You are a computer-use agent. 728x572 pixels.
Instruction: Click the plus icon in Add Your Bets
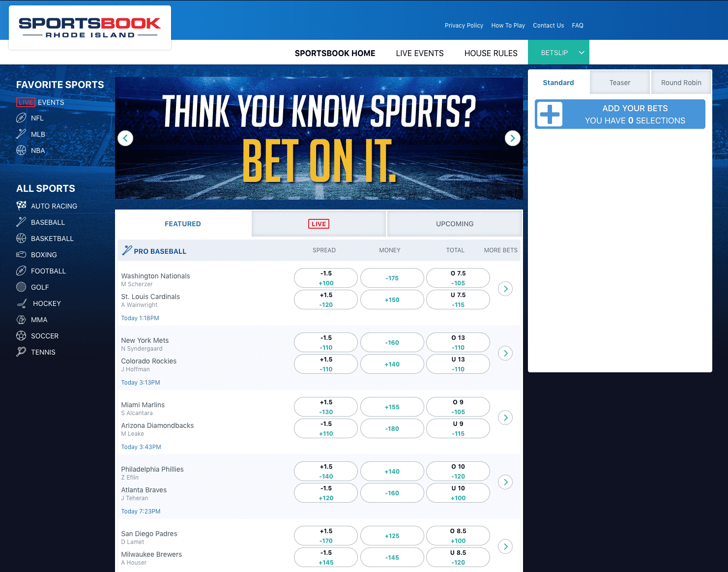(550, 114)
